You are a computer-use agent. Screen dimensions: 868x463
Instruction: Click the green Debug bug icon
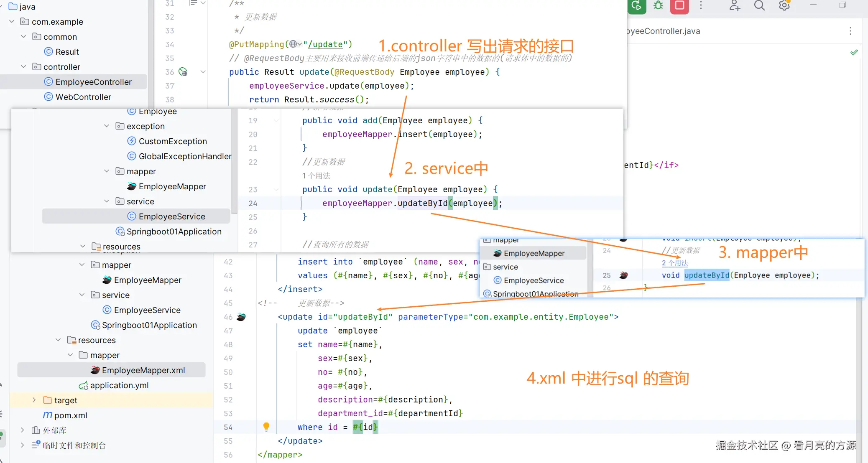[x=659, y=5]
